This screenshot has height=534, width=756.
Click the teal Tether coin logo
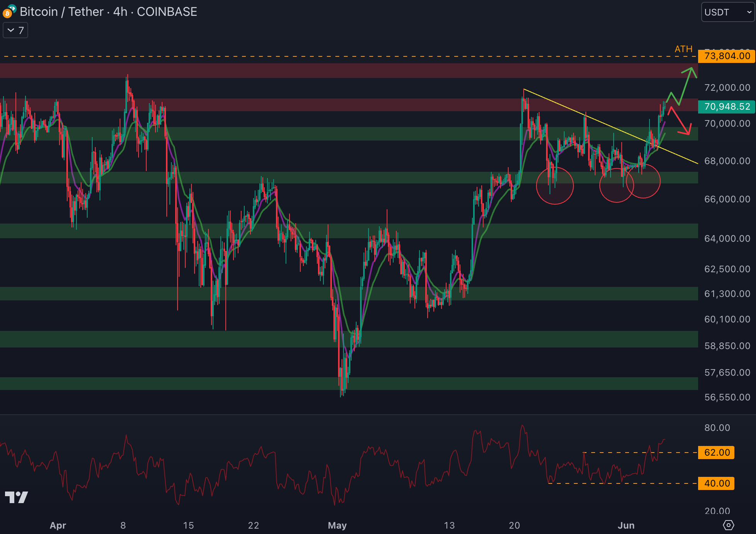click(12, 8)
